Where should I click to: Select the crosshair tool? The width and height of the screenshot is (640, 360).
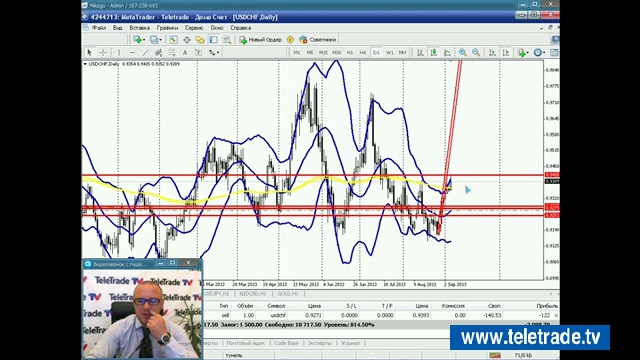pos(103,52)
